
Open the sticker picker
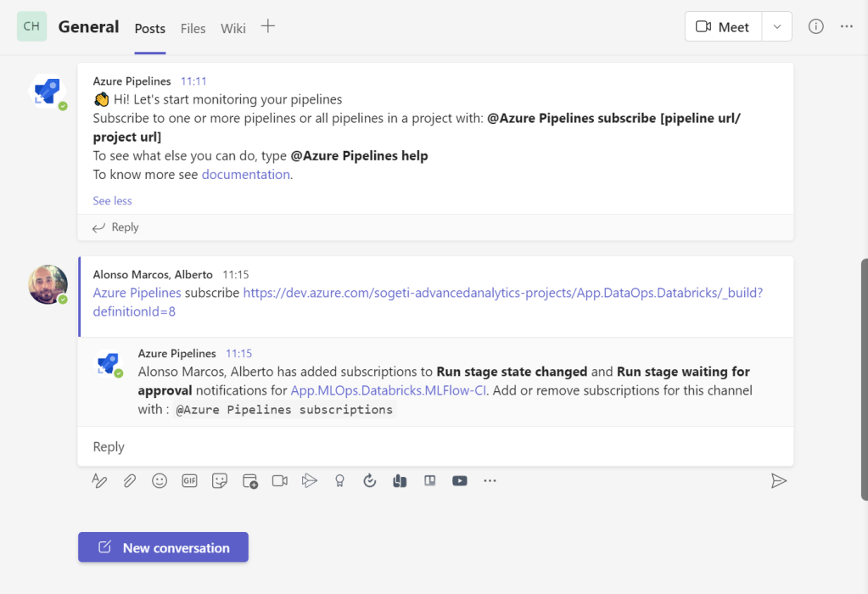click(x=220, y=481)
